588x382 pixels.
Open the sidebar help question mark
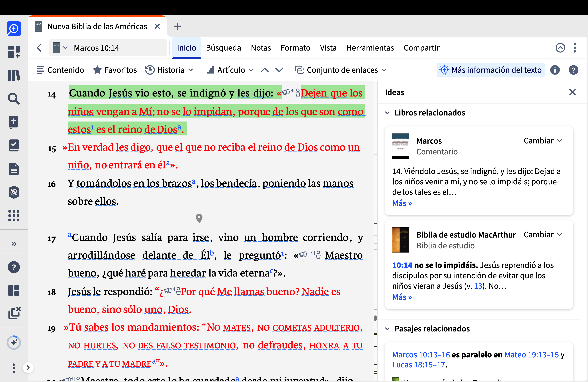(14, 267)
